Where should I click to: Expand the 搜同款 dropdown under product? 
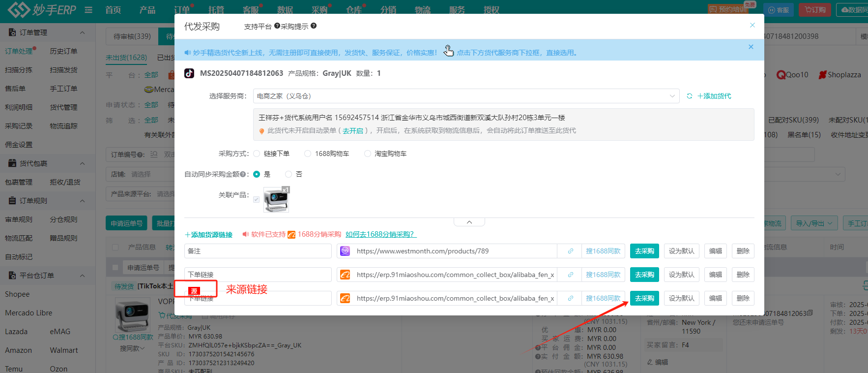[132, 348]
